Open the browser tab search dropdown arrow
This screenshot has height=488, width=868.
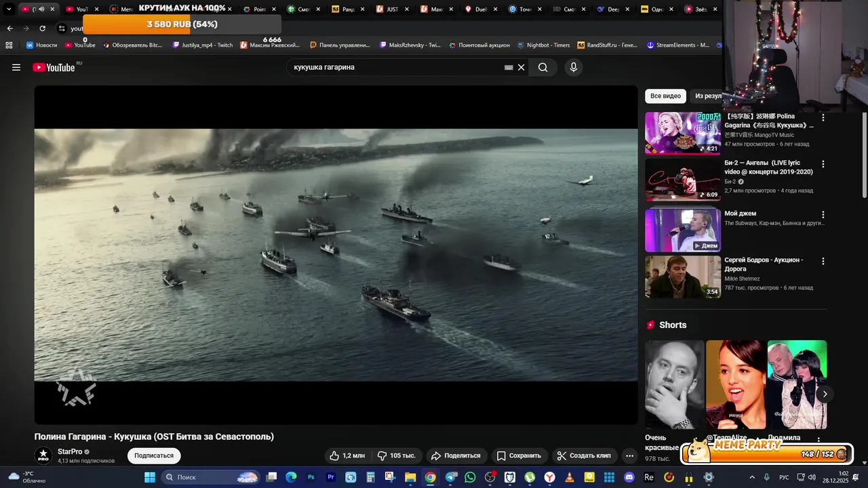tap(9, 9)
